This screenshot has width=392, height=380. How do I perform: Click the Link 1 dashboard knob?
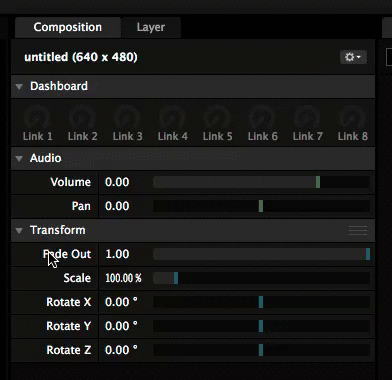pos(37,117)
